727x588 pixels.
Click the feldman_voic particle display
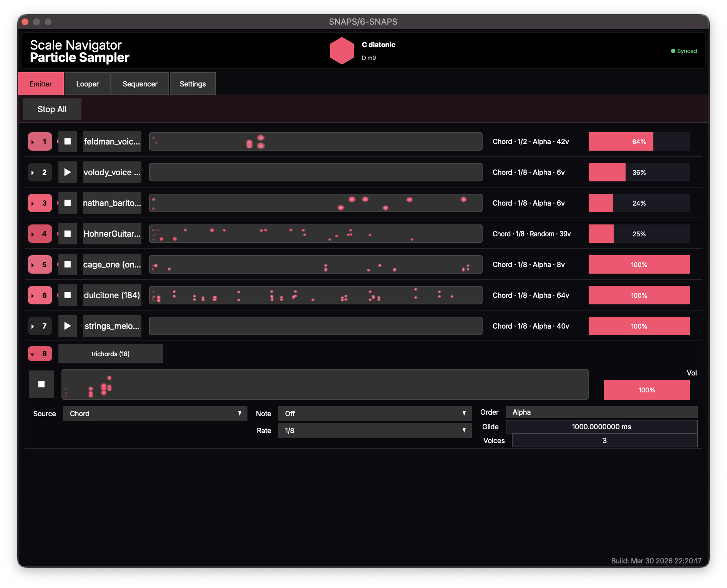point(316,141)
